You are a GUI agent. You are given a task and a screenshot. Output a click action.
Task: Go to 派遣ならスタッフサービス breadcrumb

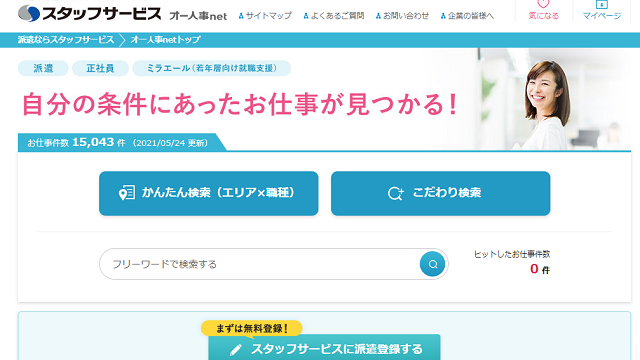pyautogui.click(x=66, y=40)
